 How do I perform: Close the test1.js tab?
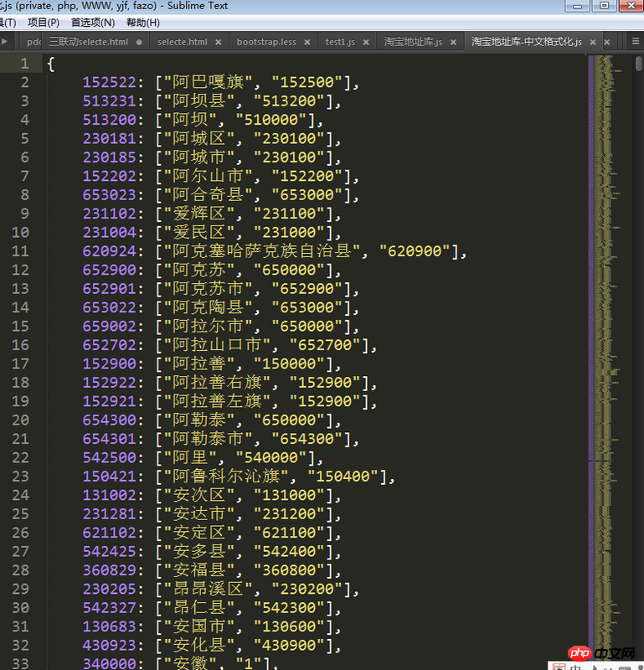366,43
